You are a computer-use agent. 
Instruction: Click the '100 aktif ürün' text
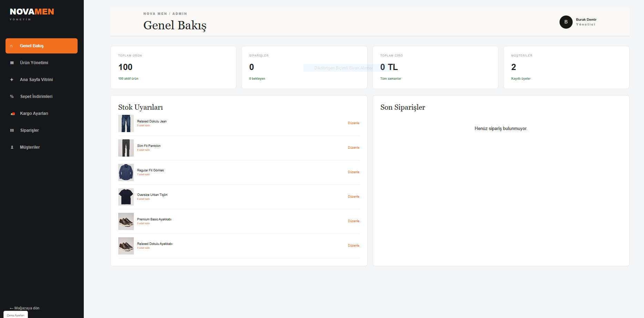128,79
